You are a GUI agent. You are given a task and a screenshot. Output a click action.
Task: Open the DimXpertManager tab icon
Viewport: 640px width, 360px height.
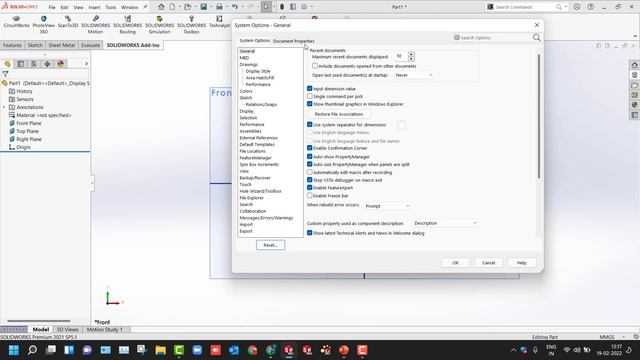click(x=47, y=64)
